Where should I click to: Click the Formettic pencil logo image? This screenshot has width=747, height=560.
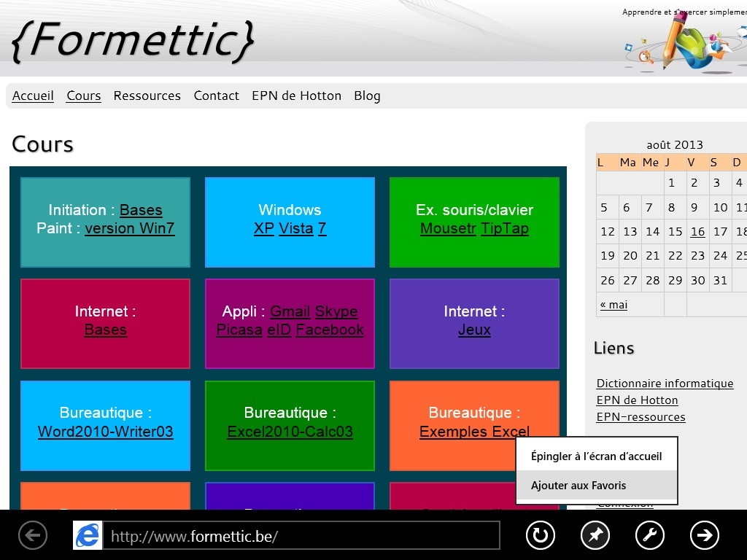[686, 43]
